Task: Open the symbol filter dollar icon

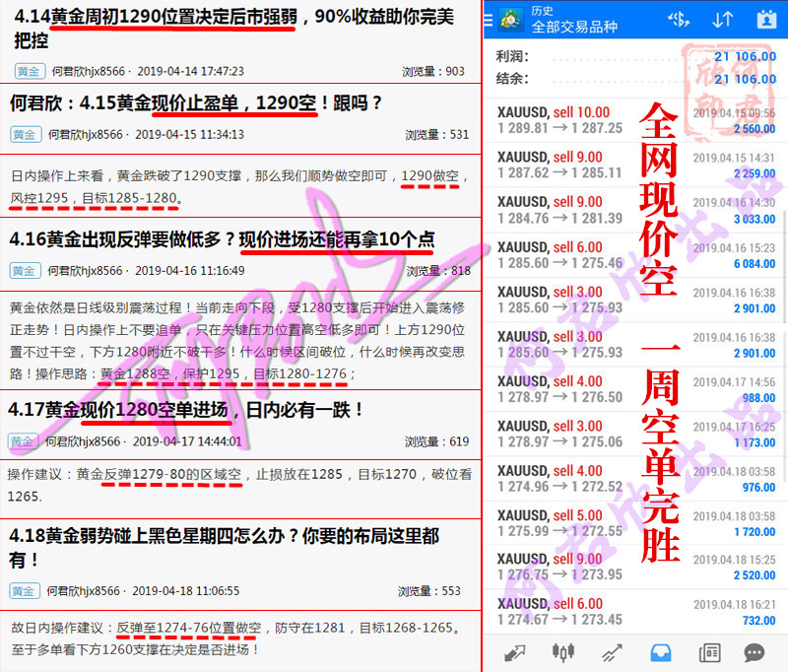Action: pyautogui.click(x=678, y=19)
